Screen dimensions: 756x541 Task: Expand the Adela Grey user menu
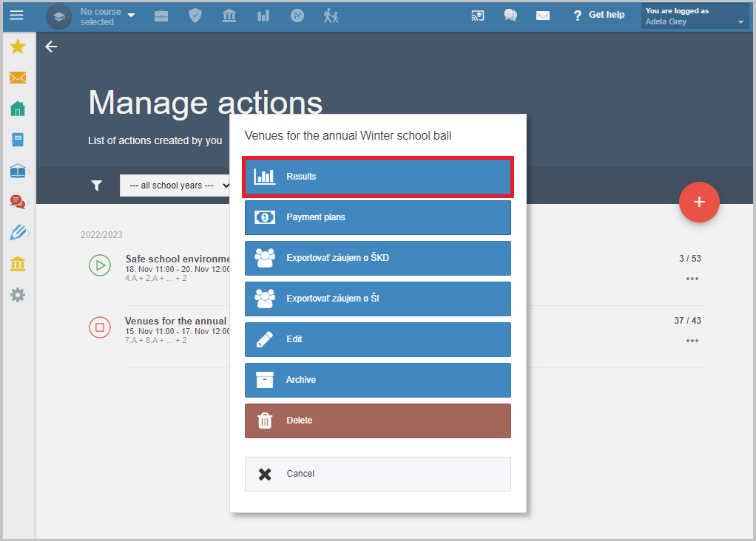tap(695, 16)
